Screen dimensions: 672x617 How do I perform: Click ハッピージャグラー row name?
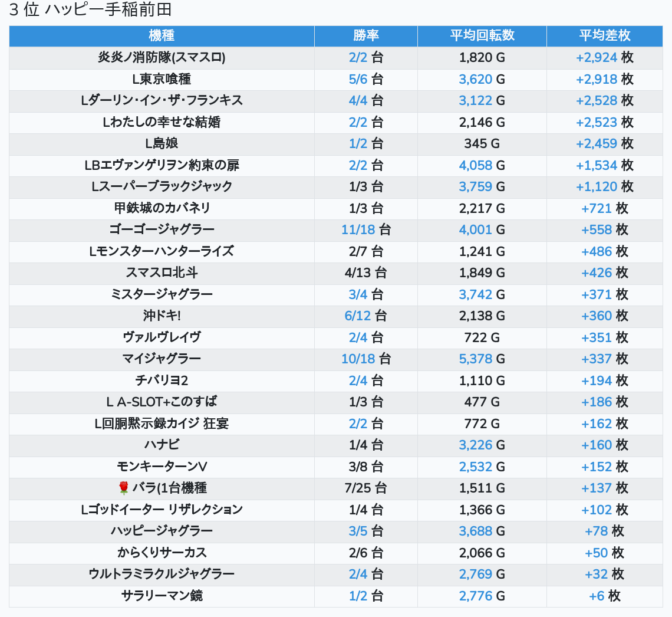click(x=162, y=531)
